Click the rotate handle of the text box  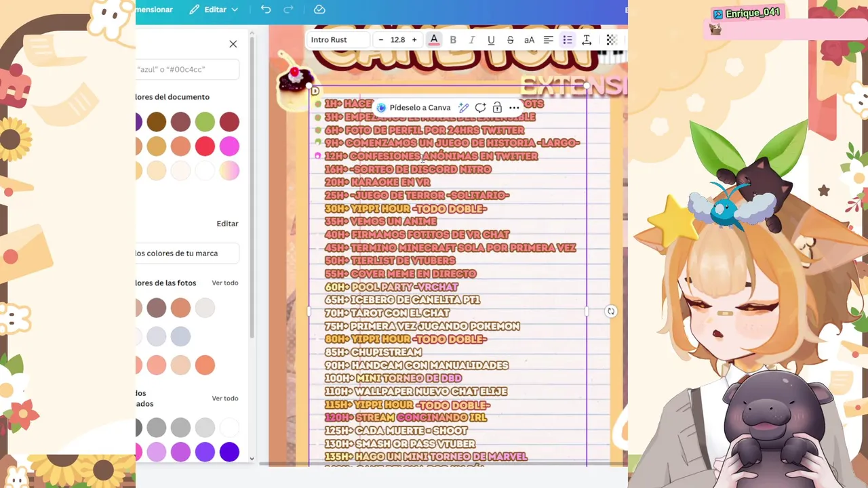point(611,311)
